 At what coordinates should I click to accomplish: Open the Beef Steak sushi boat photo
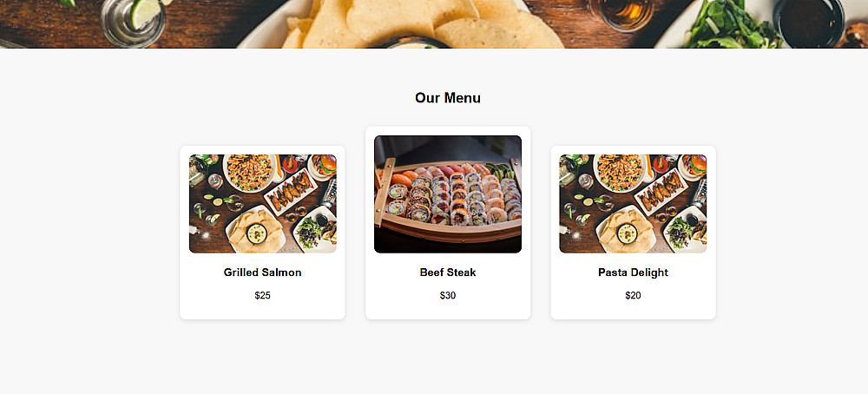click(x=448, y=194)
